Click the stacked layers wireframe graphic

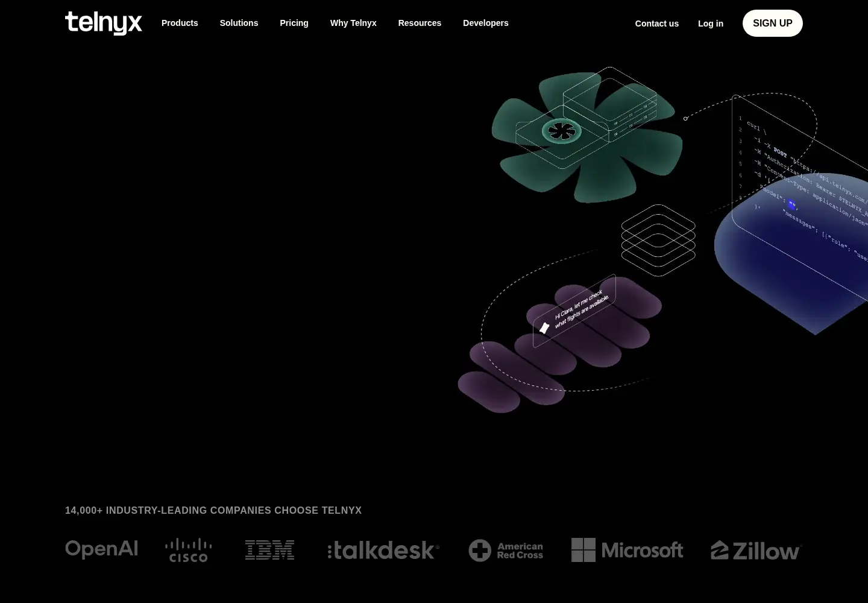(x=658, y=240)
